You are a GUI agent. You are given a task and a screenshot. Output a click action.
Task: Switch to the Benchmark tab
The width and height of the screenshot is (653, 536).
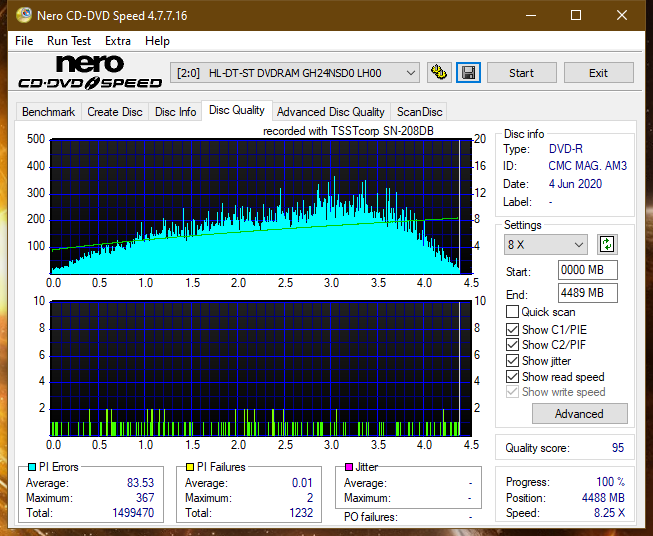(49, 112)
